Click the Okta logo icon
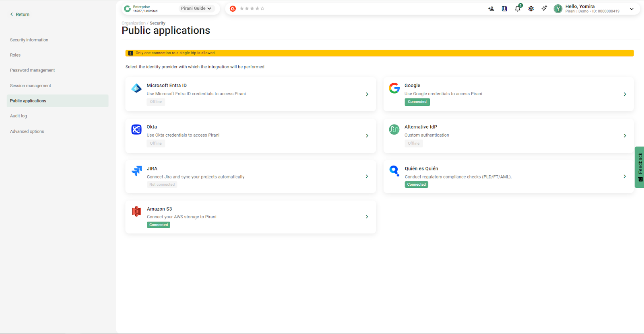The height and width of the screenshot is (334, 644). click(136, 129)
